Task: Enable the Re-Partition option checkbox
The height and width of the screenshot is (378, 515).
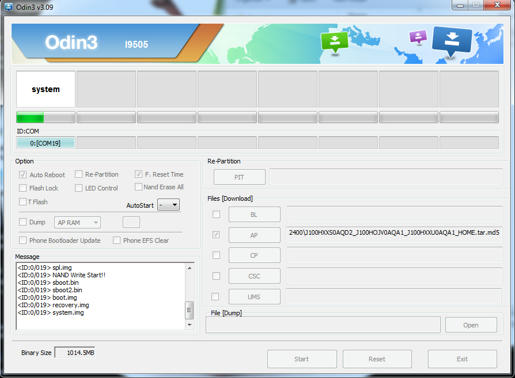Action: 79,174
